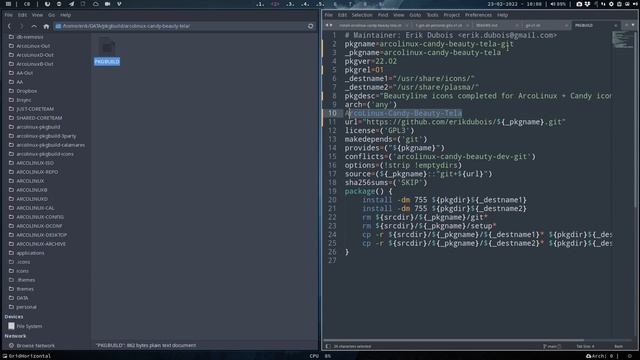Click the tab scroll arrows left of the tabs
This screenshot has width=640, height=360.
[328, 25]
